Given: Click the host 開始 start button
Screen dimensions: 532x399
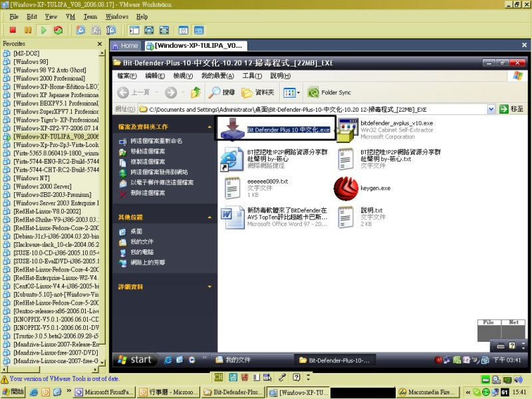Looking at the screenshot, I should pyautogui.click(x=13, y=392).
